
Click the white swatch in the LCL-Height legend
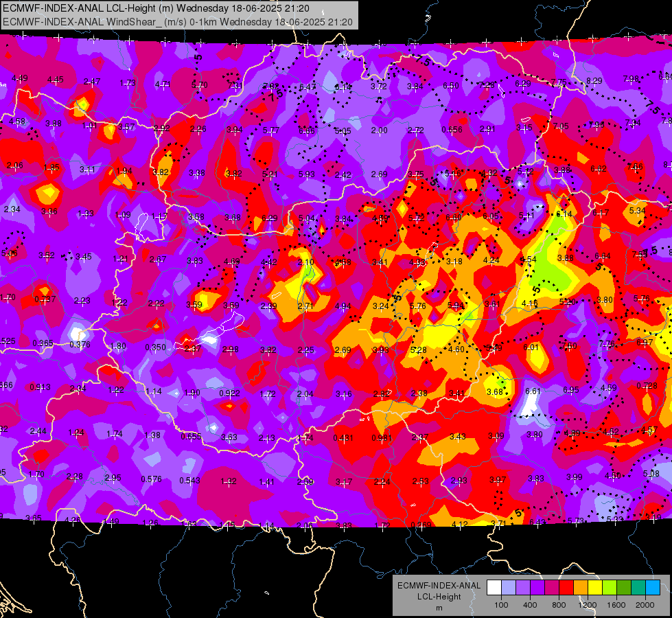[494, 588]
